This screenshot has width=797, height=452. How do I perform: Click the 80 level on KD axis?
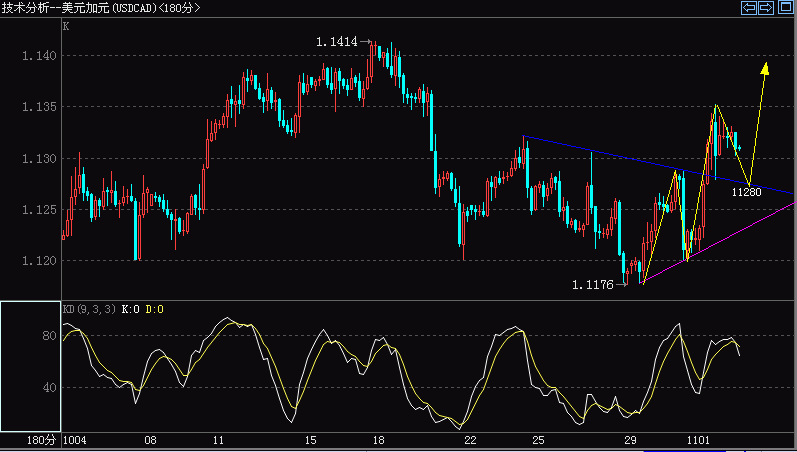pos(49,336)
